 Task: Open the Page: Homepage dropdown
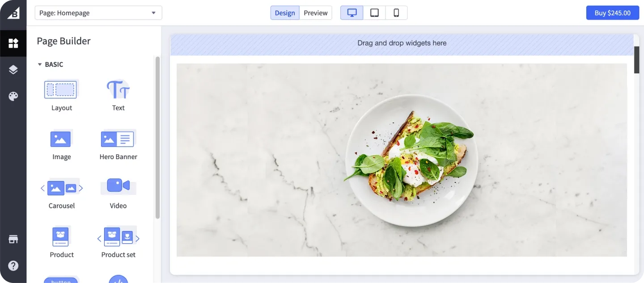point(98,13)
